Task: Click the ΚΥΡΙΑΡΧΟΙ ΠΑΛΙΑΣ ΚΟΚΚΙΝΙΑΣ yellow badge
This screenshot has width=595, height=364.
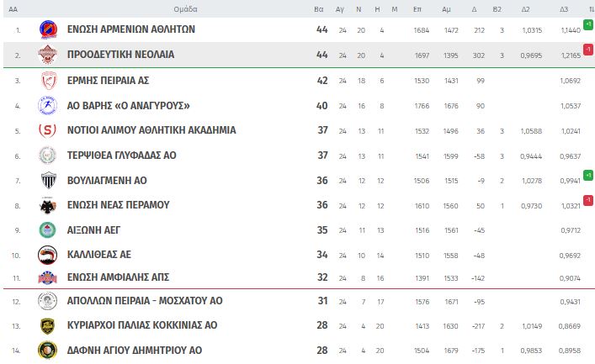Action: (x=47, y=325)
